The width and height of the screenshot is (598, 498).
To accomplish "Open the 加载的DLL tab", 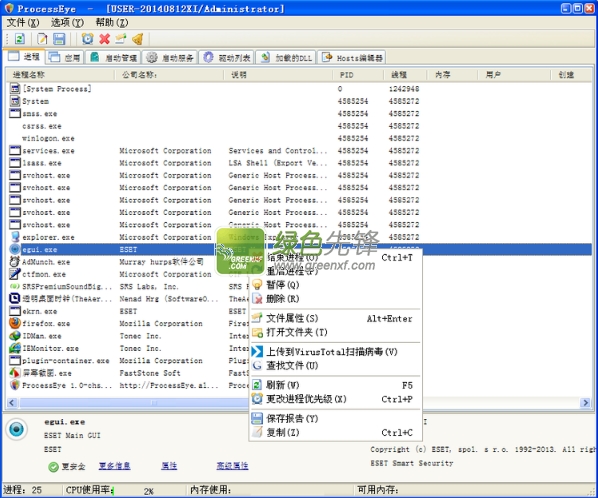I will coord(286,58).
